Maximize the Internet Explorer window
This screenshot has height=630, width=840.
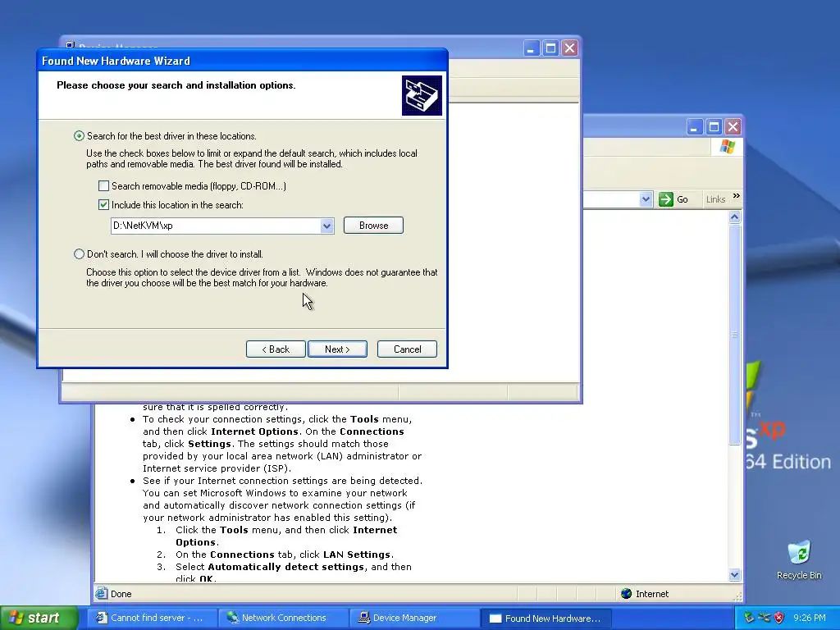(714, 127)
